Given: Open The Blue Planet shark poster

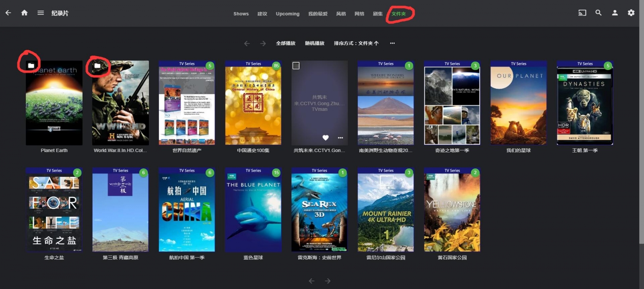Looking at the screenshot, I should coord(253,210).
